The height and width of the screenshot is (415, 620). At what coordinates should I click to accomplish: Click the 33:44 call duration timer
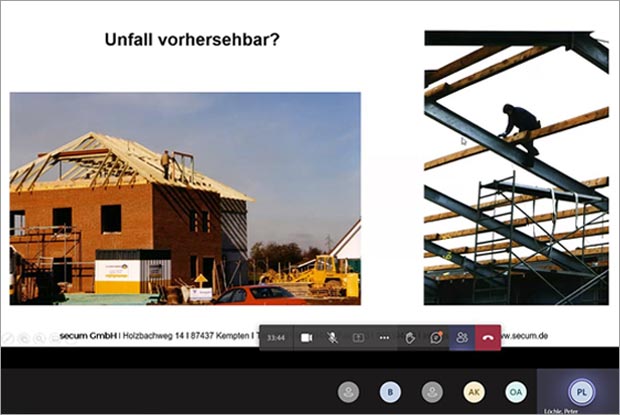click(276, 338)
